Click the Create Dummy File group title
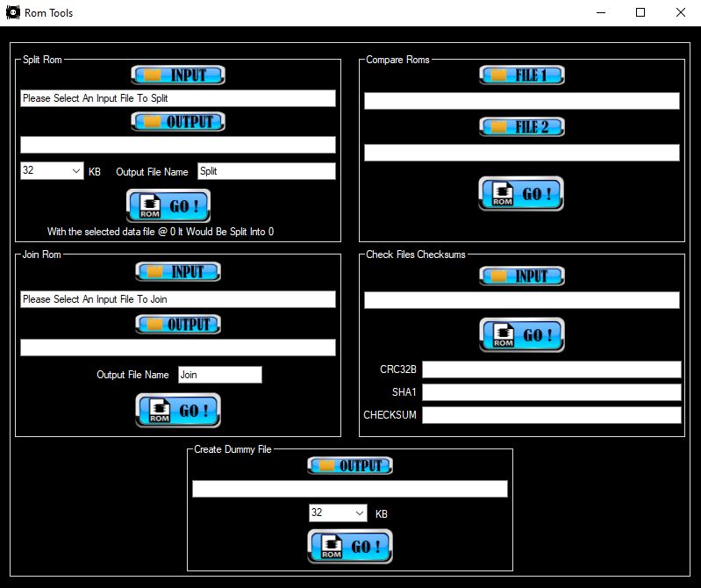 pos(232,449)
